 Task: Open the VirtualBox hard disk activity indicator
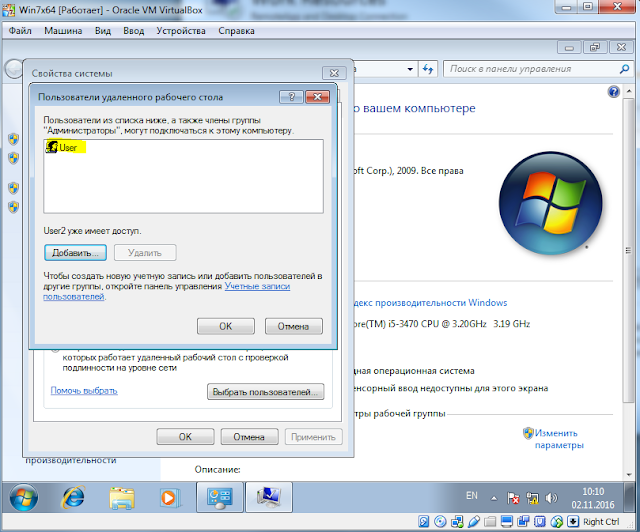[x=423, y=521]
